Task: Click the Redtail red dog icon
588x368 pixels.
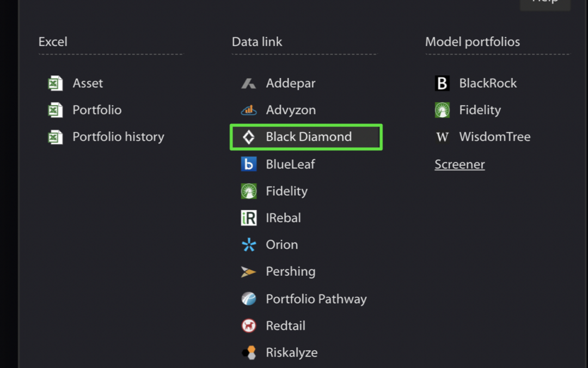Action: tap(249, 325)
